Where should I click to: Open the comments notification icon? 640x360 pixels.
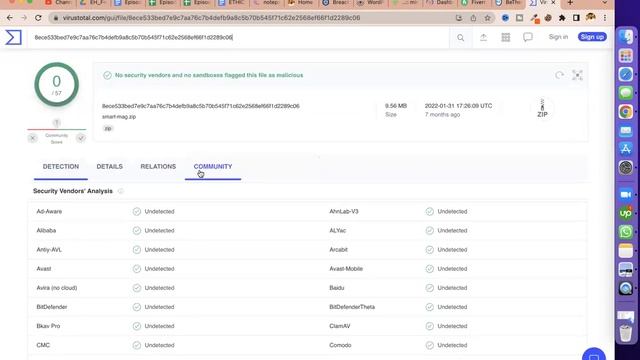528,38
